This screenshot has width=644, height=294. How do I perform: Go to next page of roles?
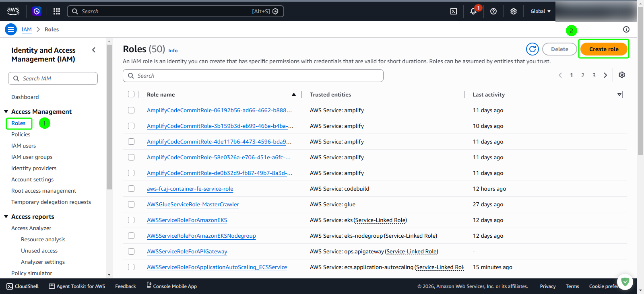click(605, 75)
